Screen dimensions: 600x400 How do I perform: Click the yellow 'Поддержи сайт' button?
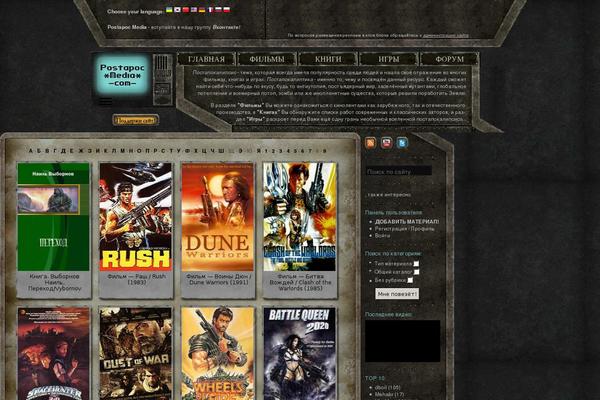click(x=135, y=120)
